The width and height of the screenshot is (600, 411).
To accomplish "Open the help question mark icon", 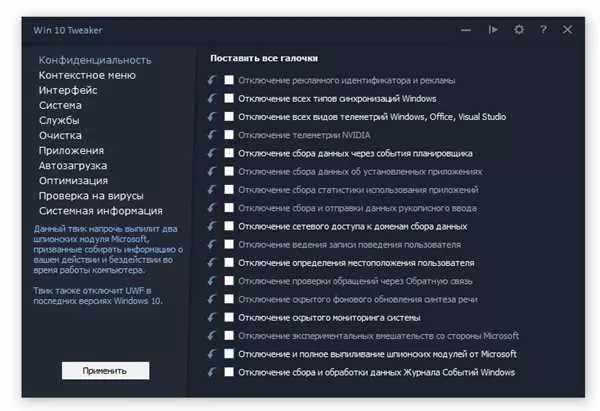I will click(x=543, y=29).
